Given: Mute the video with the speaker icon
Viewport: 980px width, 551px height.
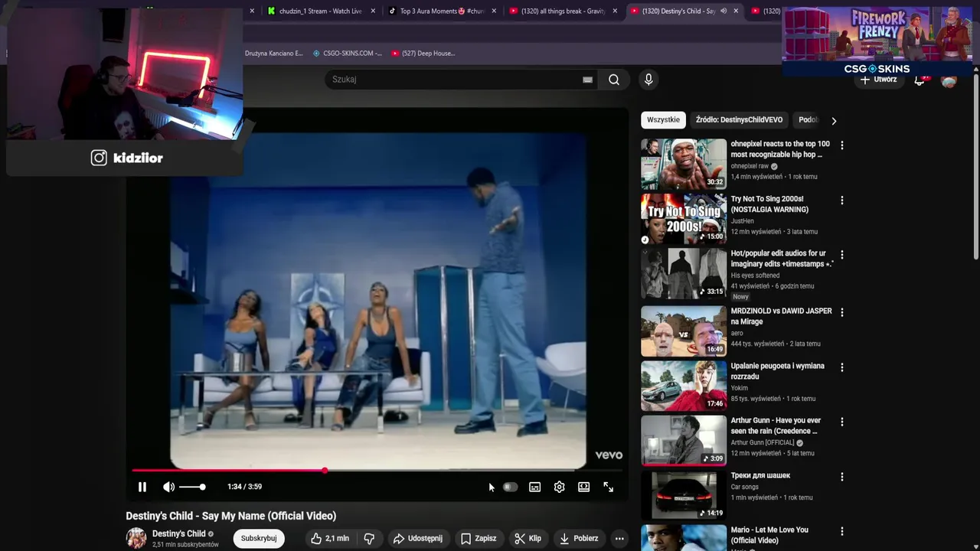Looking at the screenshot, I should [x=168, y=487].
